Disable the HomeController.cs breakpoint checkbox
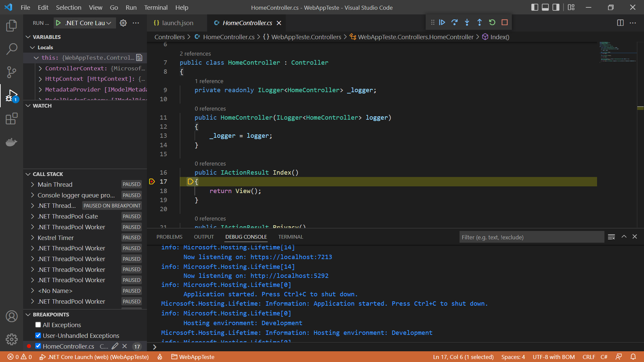The width and height of the screenshot is (644, 362). tap(38, 346)
